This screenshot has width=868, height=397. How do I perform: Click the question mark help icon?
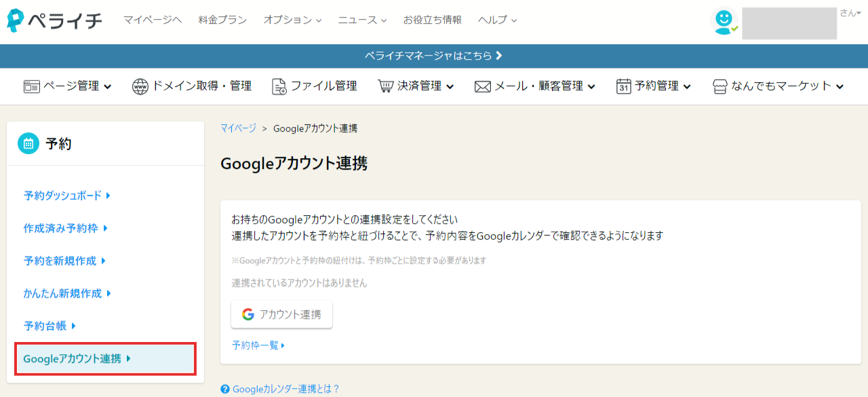click(x=224, y=389)
